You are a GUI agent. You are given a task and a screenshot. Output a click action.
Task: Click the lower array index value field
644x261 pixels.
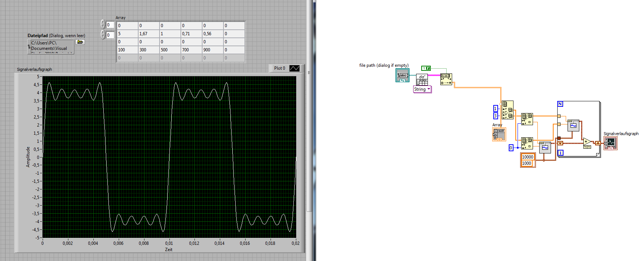tap(110, 35)
